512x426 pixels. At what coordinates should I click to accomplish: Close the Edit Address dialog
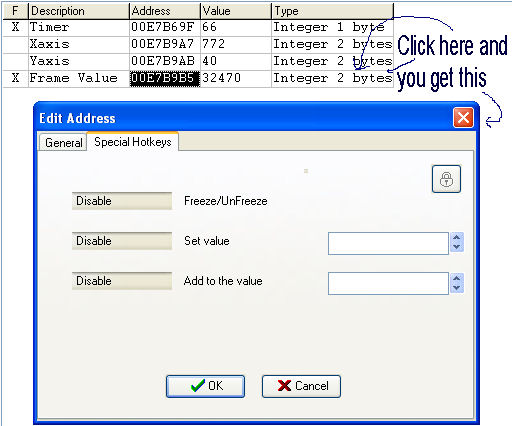(463, 117)
